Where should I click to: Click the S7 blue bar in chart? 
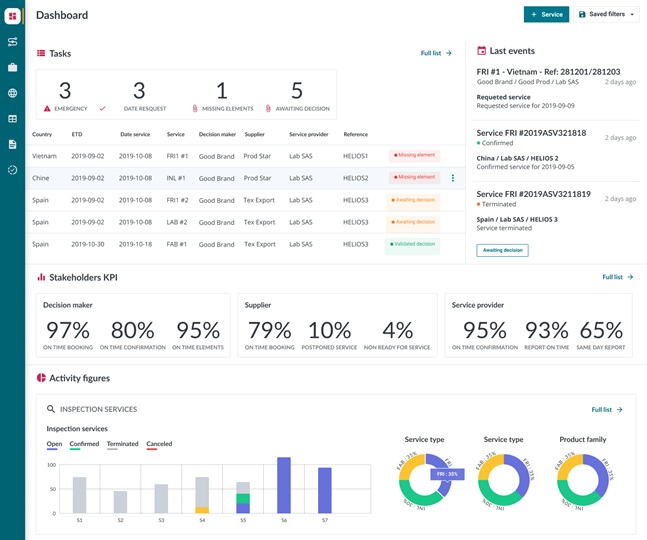click(x=325, y=490)
